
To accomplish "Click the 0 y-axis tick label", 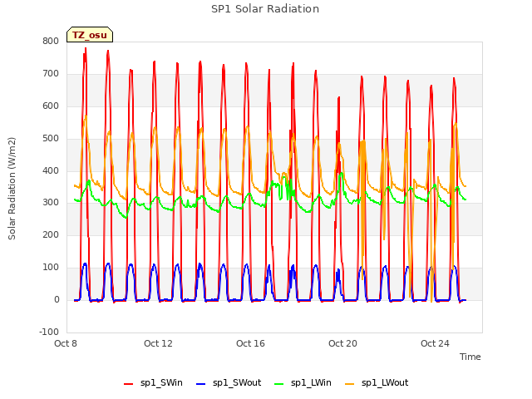I will (57, 300).
